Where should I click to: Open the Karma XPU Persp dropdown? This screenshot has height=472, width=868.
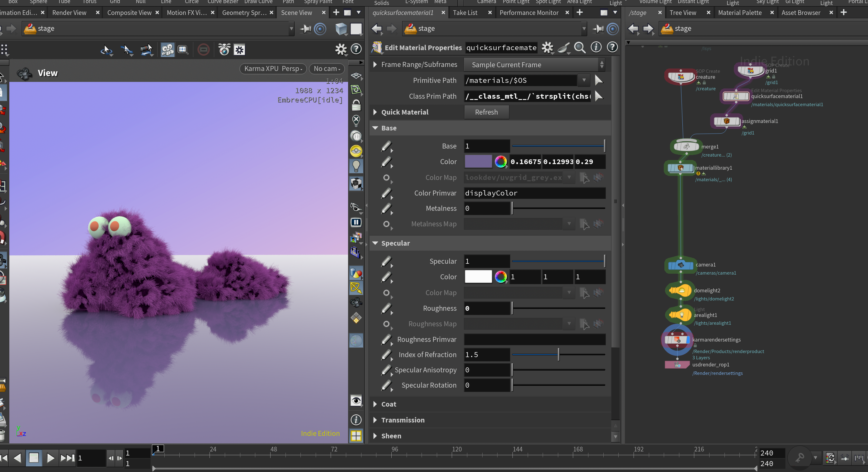[273, 69]
